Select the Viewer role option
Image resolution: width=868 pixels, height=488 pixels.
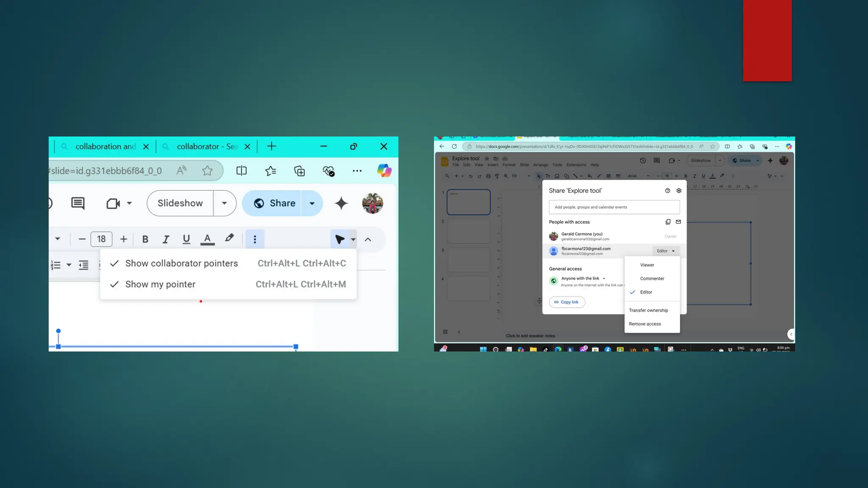(x=647, y=265)
